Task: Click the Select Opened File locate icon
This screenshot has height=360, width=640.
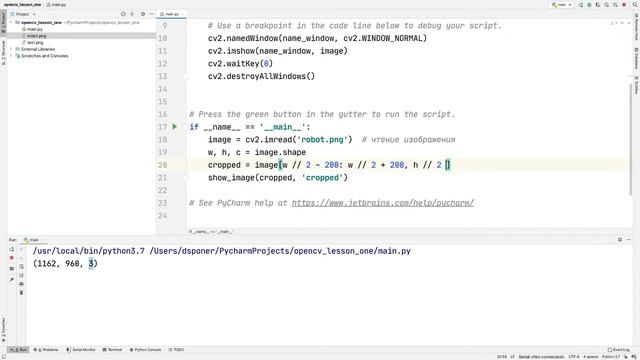Action: [x=123, y=14]
